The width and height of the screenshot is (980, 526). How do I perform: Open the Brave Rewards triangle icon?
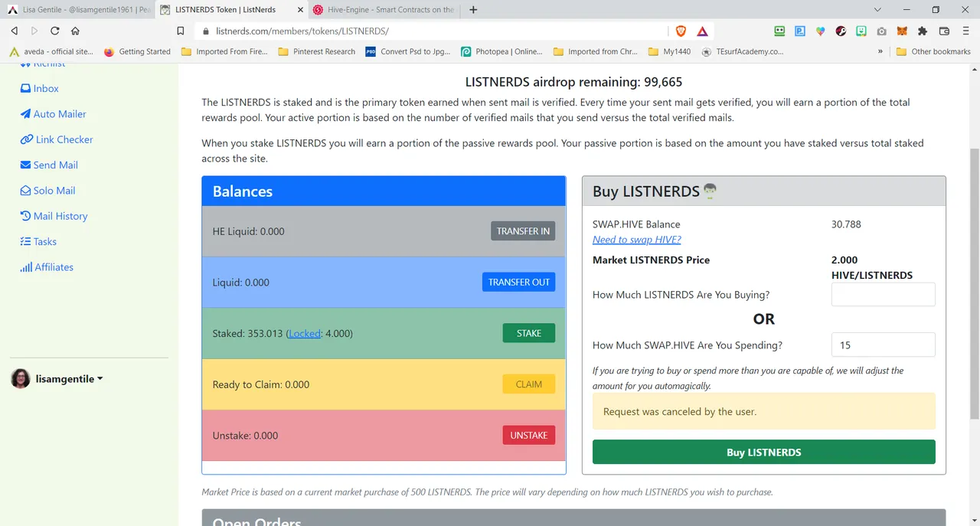coord(703,31)
